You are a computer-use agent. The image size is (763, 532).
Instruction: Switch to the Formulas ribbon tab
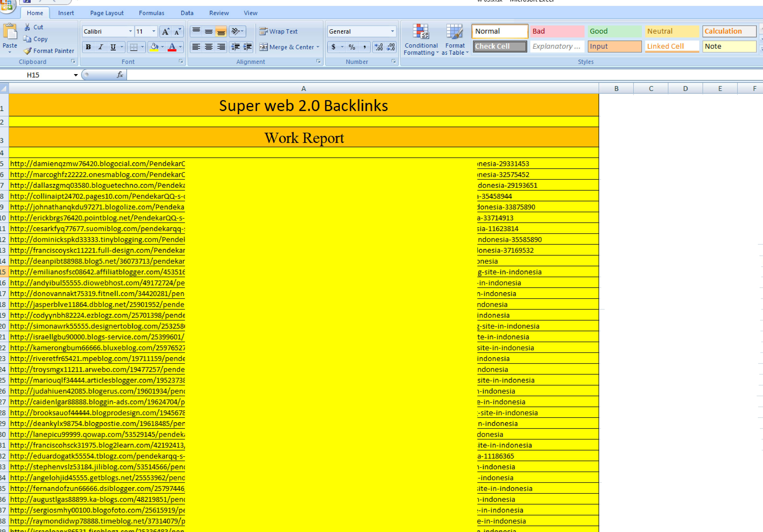click(x=152, y=13)
